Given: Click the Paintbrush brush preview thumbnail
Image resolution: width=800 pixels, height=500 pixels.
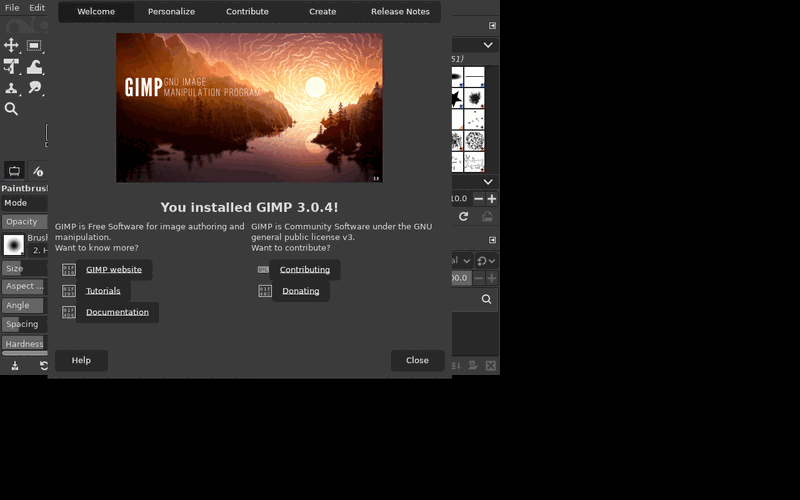Looking at the screenshot, I should tap(14, 244).
